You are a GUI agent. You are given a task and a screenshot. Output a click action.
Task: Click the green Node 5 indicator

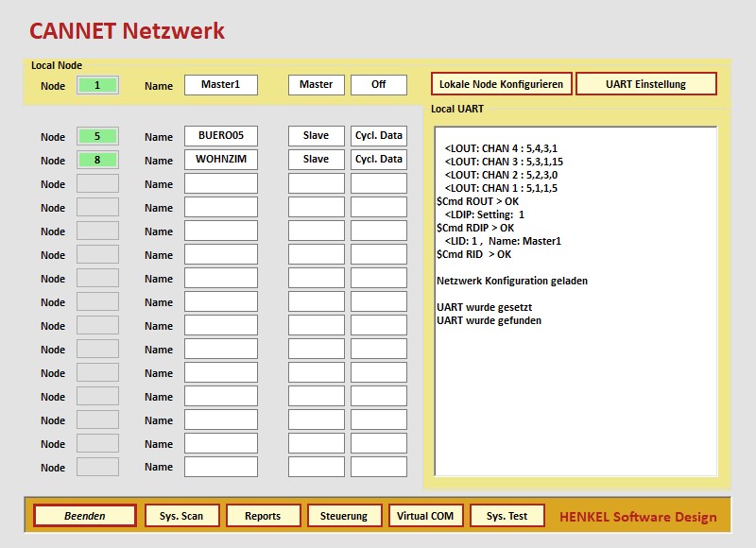pos(97,135)
